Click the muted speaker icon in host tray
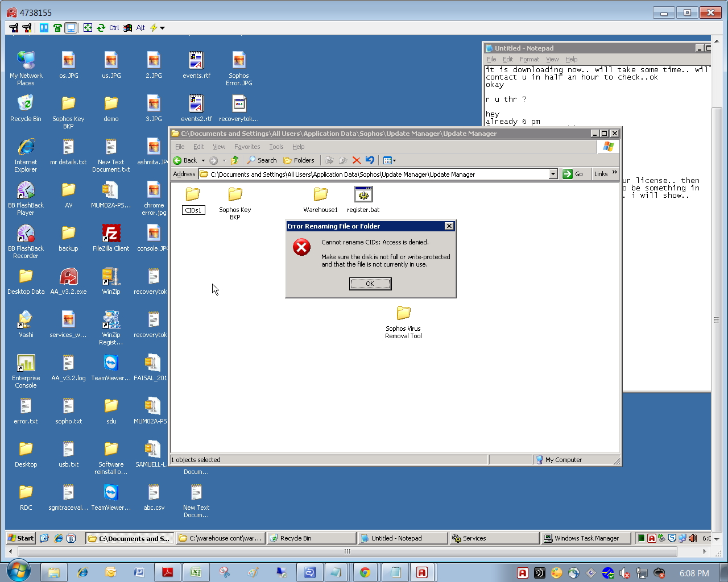 pos(624,573)
